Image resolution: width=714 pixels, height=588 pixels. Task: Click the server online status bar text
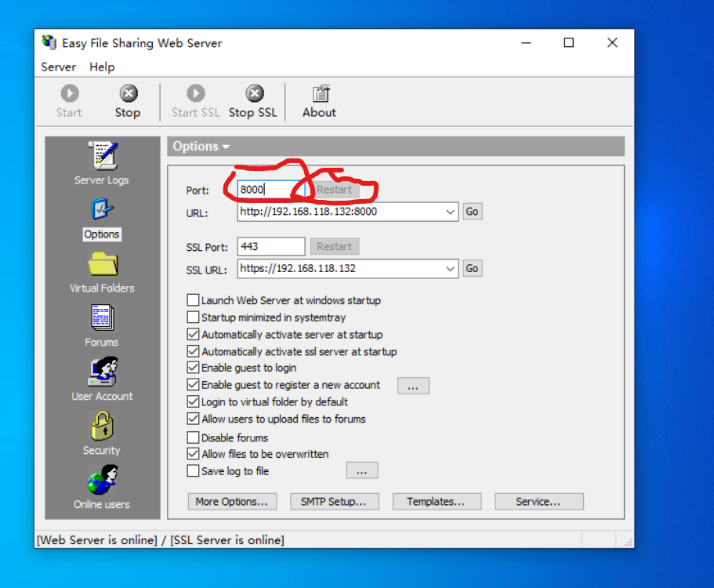tap(161, 540)
